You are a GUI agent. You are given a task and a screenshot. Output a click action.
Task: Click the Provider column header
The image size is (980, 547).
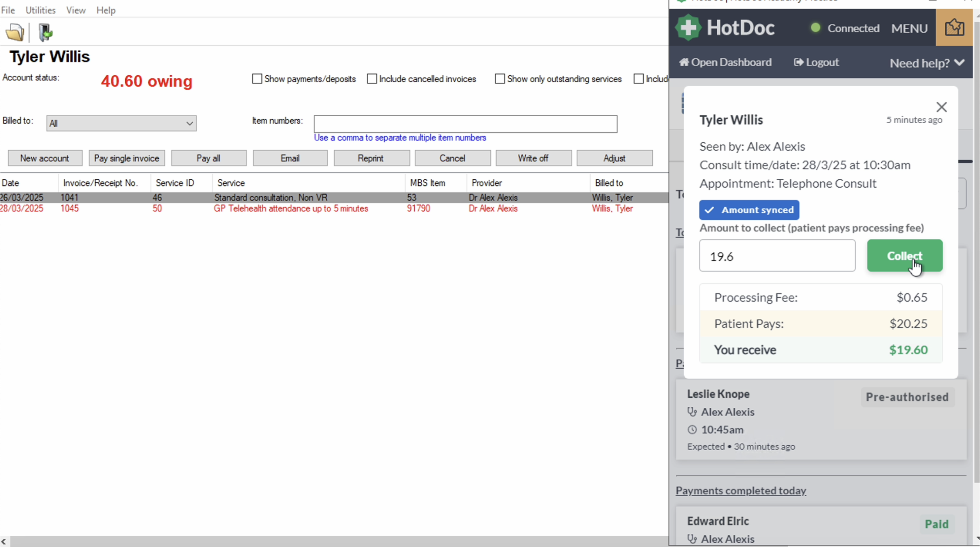point(528,183)
